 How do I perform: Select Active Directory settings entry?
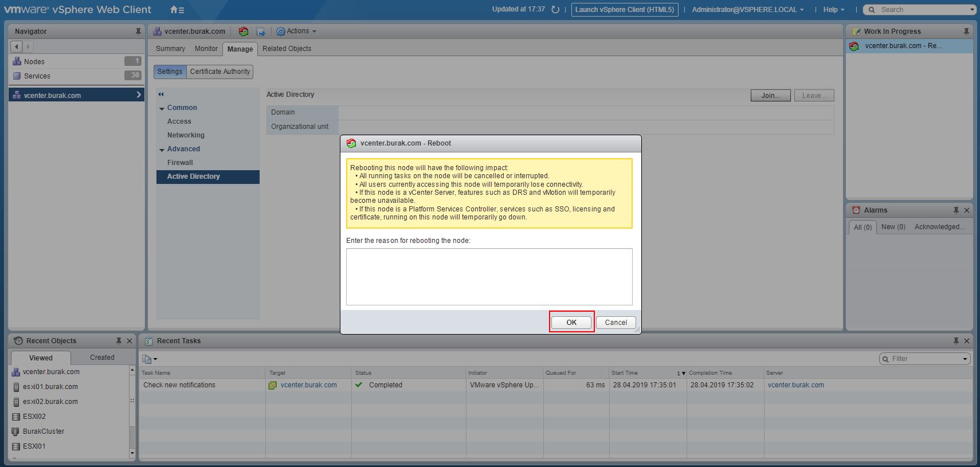[208, 176]
